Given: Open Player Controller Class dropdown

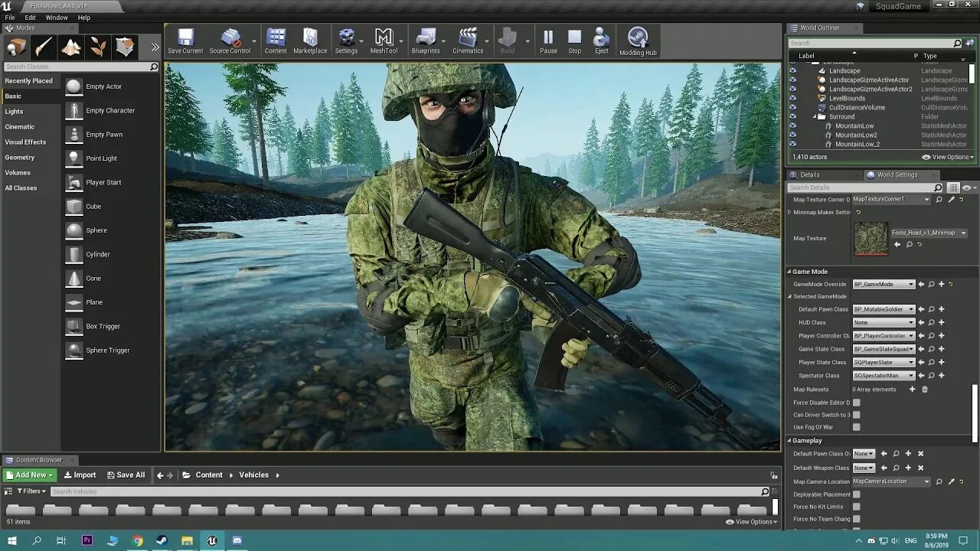Looking at the screenshot, I should pyautogui.click(x=884, y=336).
